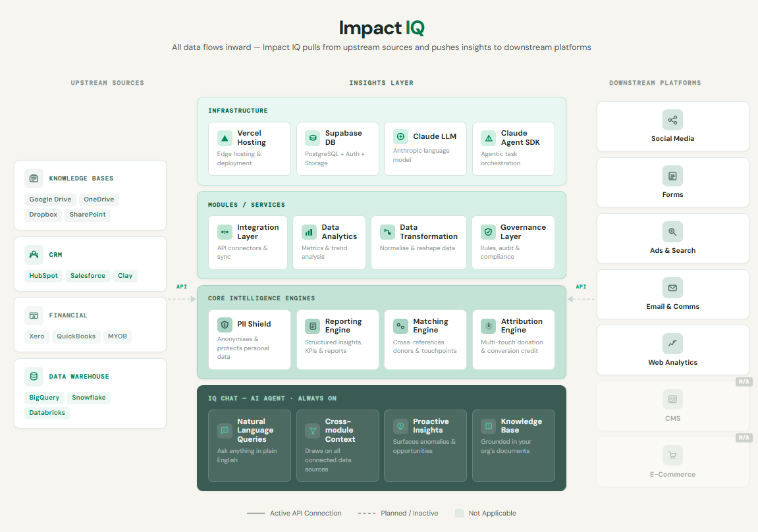Click the Not Applicable legend swatch
Image resolution: width=758 pixels, height=532 pixels.
pos(459,513)
